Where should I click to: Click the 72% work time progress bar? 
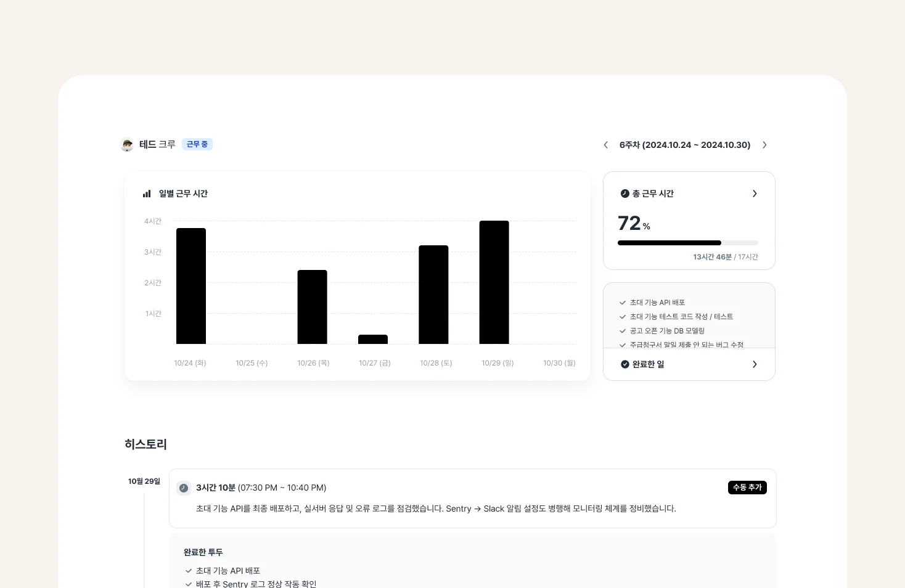(x=687, y=243)
